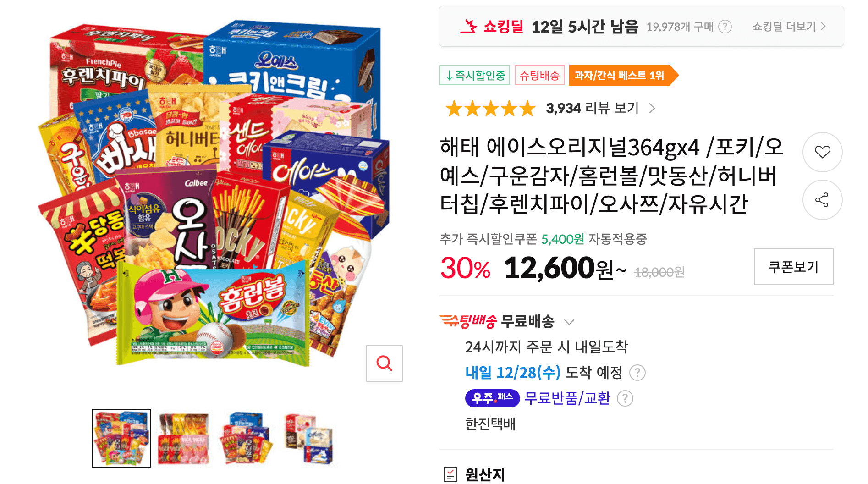868x484 pixels.
Task: Click the share icon button
Action: point(822,200)
